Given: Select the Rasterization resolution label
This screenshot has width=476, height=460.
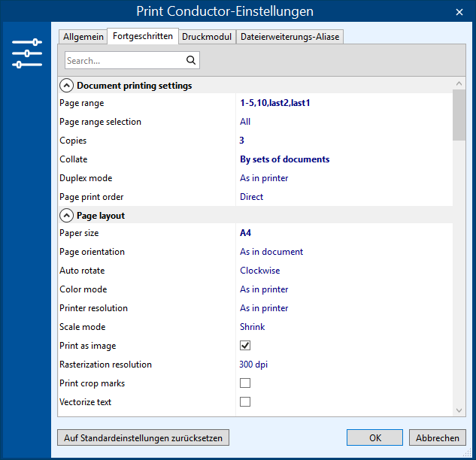Looking at the screenshot, I should point(105,365).
